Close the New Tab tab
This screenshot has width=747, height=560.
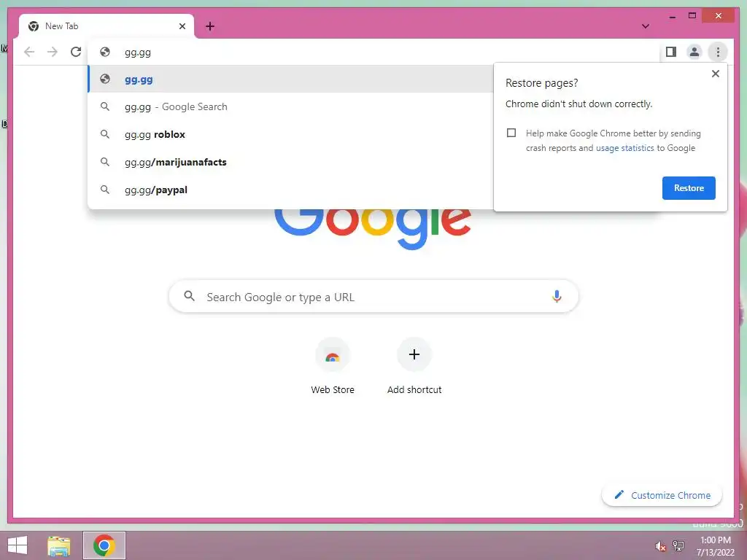click(x=182, y=26)
